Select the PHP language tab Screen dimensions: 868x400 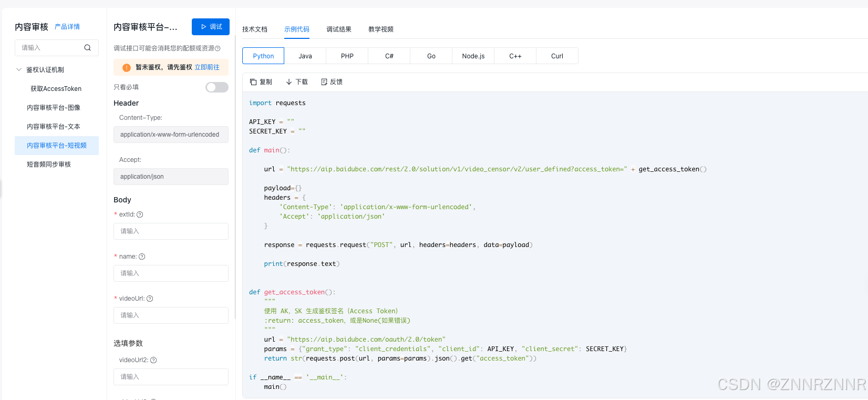347,56
